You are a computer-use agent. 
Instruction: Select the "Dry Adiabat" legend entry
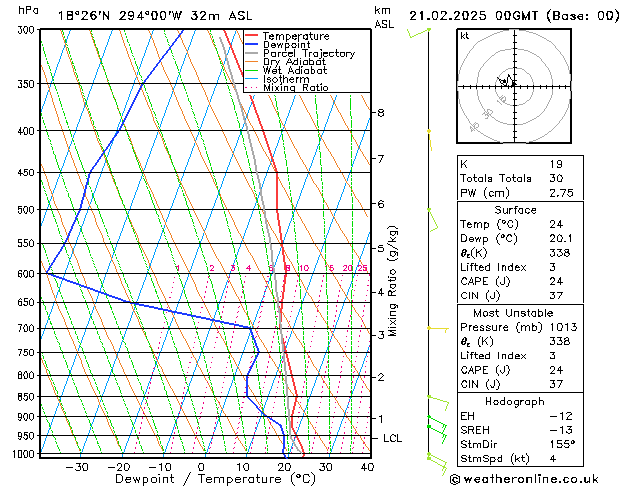pyautogui.click(x=294, y=62)
